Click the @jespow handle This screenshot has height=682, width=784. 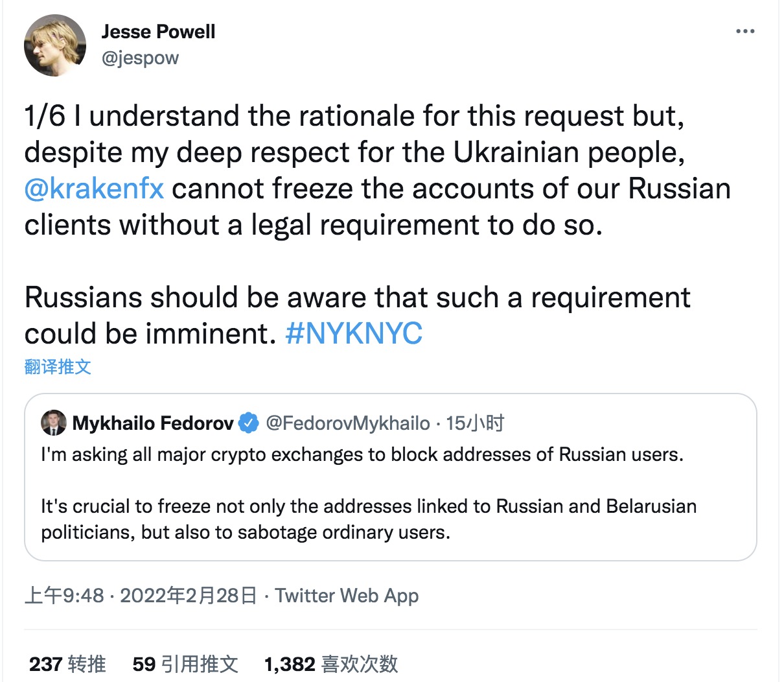(140, 58)
